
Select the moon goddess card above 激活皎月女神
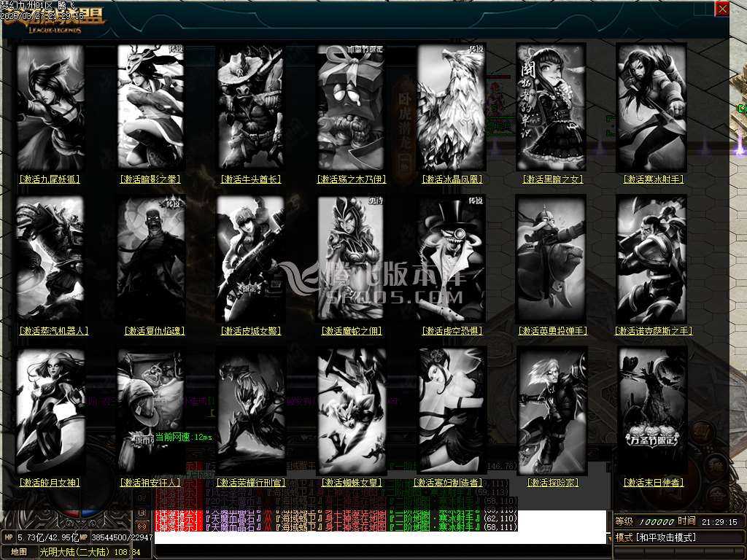[50, 412]
